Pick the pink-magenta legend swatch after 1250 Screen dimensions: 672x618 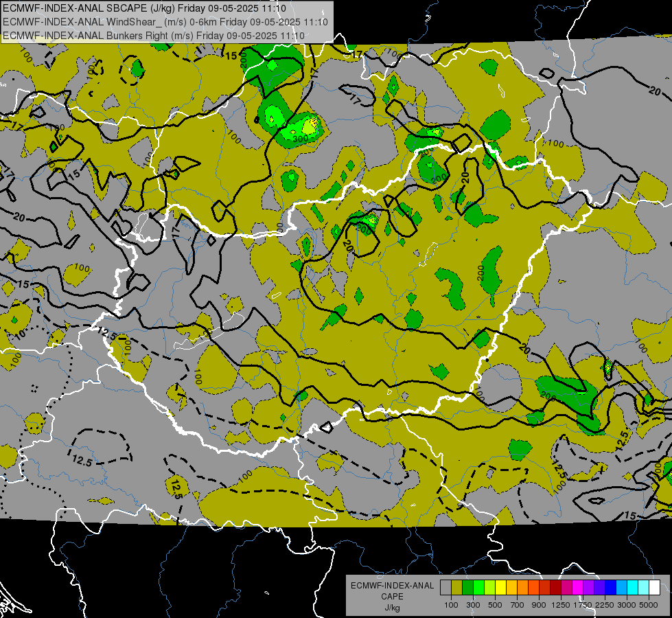pyautogui.click(x=566, y=587)
